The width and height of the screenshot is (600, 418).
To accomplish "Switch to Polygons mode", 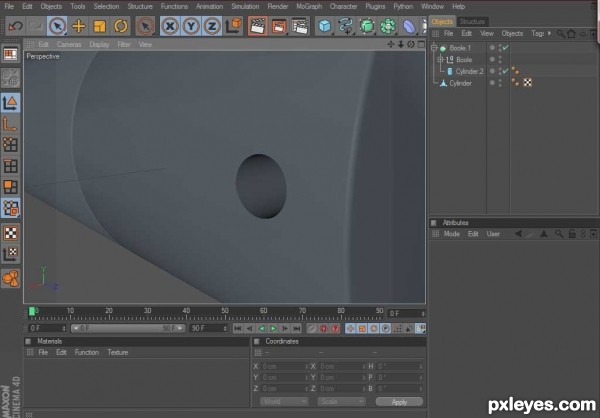I will pos(10,187).
